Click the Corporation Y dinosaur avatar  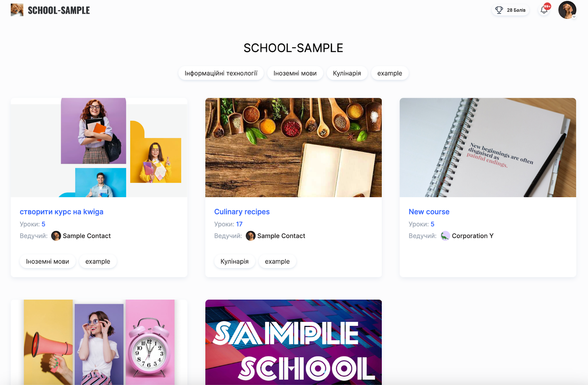coord(445,236)
